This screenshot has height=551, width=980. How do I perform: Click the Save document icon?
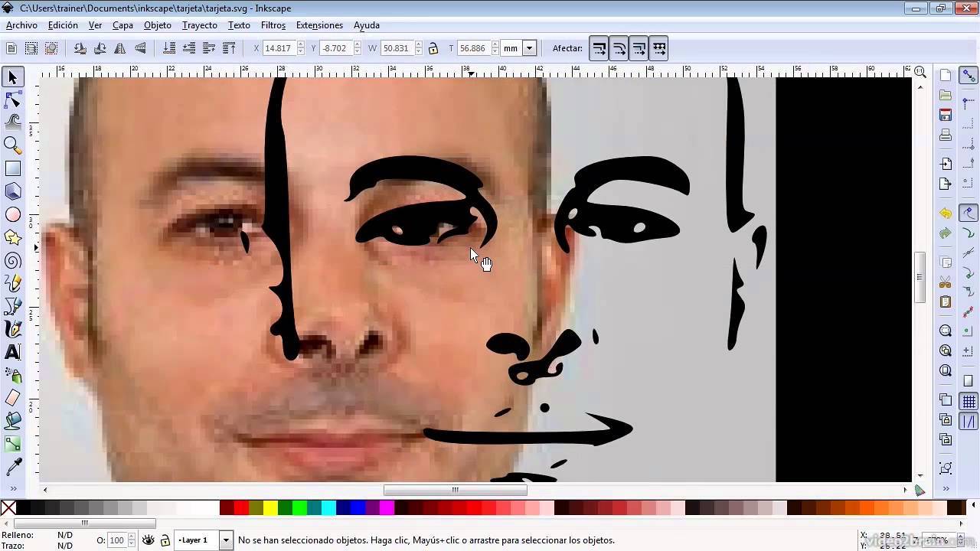[946, 116]
